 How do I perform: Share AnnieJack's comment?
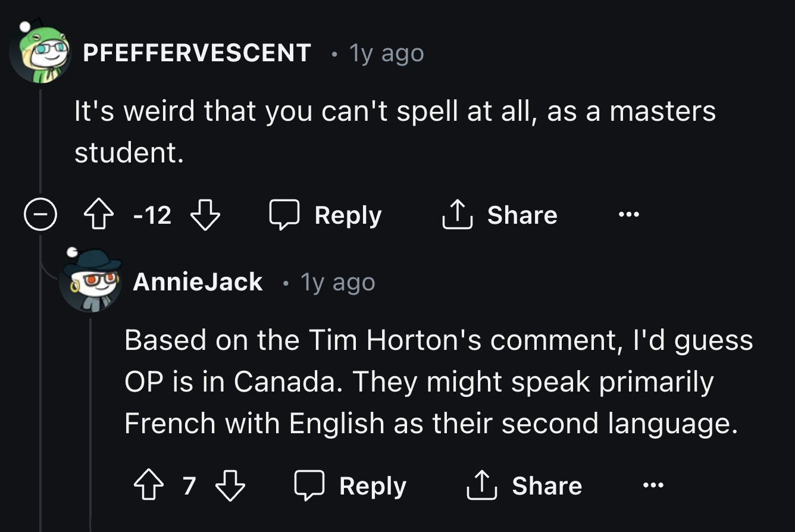(x=524, y=486)
